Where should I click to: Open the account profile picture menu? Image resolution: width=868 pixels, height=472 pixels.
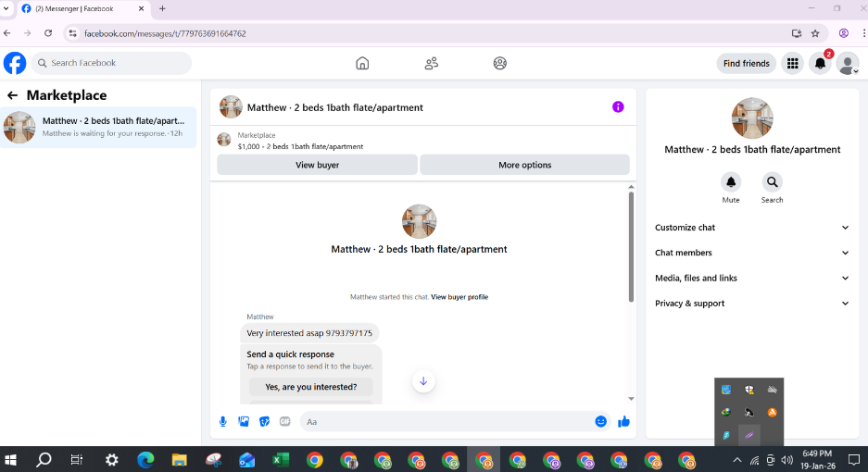click(x=848, y=64)
